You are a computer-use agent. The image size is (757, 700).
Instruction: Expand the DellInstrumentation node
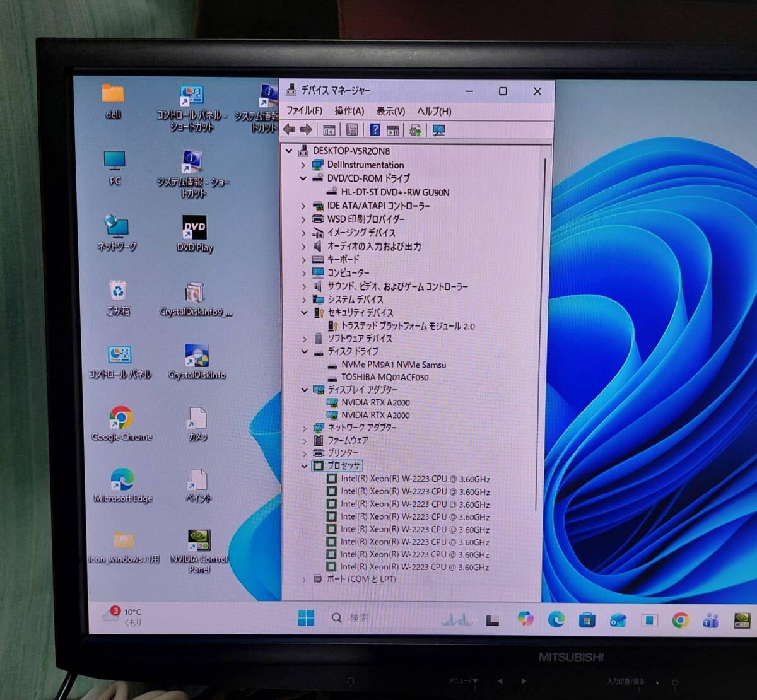click(x=303, y=165)
